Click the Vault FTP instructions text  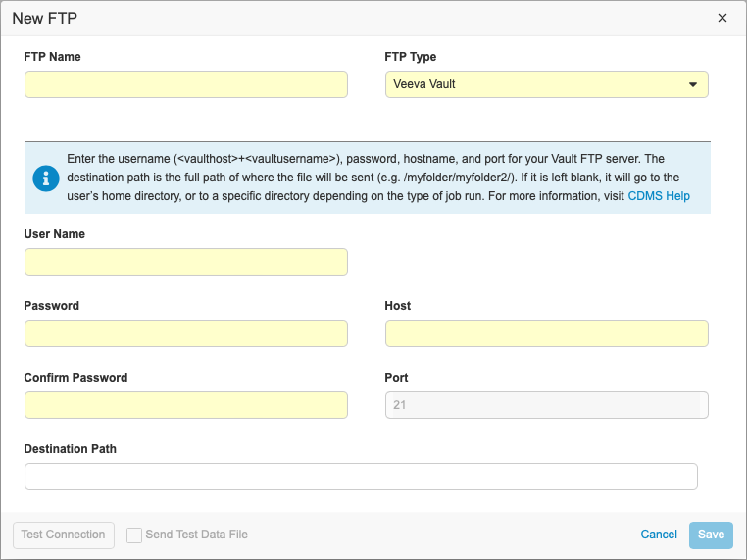pos(353,178)
